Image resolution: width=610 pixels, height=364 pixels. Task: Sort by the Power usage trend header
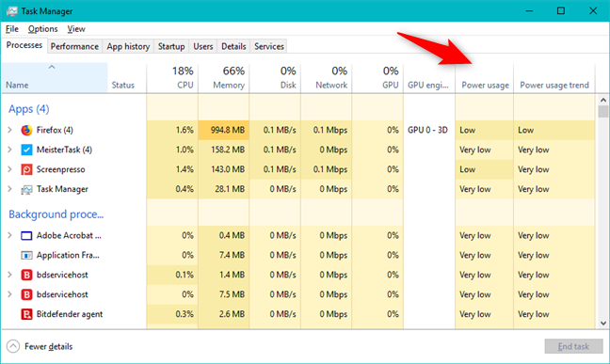[554, 78]
